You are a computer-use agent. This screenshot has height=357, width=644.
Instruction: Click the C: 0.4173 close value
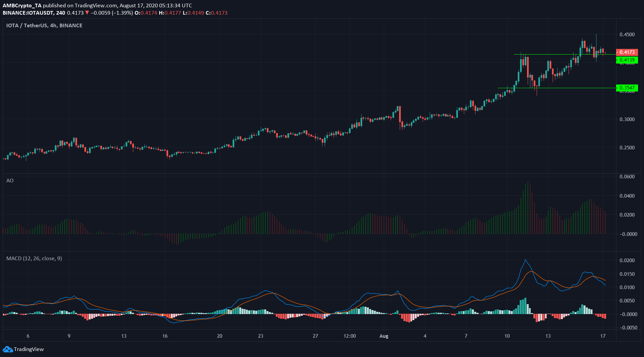pos(216,13)
